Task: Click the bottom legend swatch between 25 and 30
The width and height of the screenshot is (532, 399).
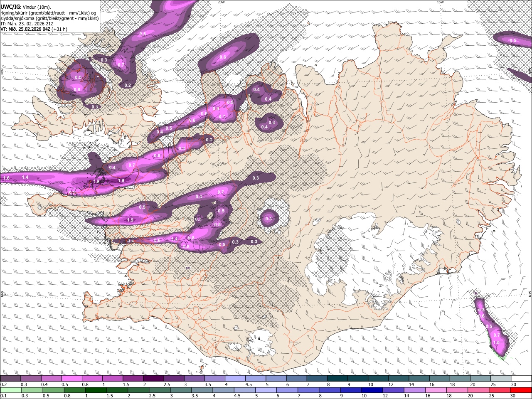Action: click(499, 390)
